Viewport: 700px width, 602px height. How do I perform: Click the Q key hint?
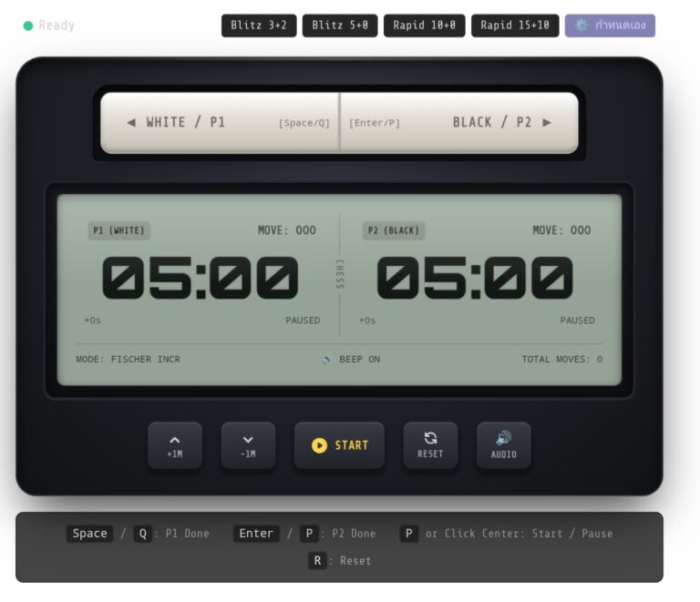[143, 534]
